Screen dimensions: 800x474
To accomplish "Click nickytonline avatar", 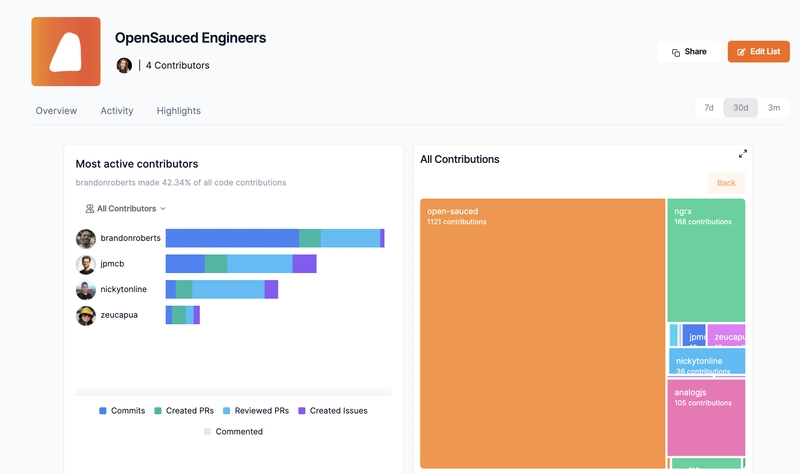I will [86, 290].
